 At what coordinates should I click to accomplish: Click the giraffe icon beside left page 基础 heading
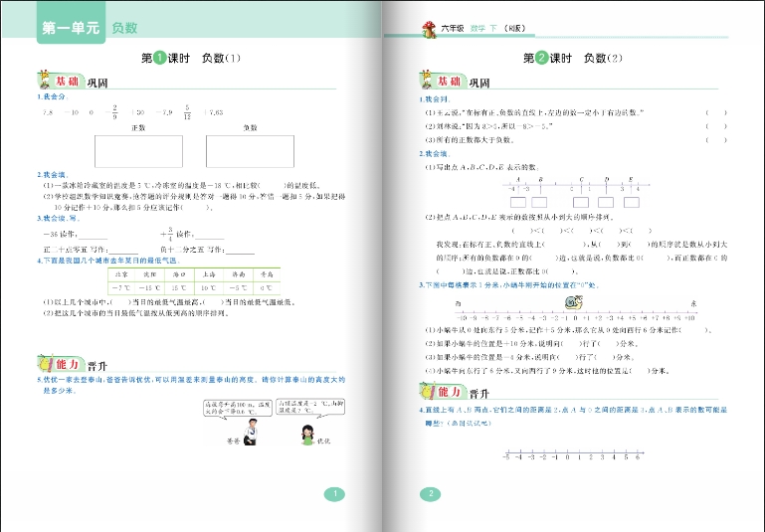tap(46, 80)
